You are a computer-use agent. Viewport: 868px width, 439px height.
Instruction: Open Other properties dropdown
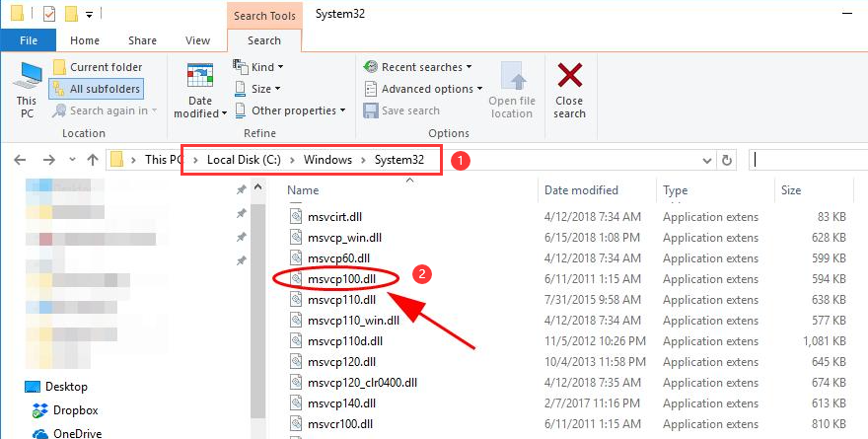[290, 110]
